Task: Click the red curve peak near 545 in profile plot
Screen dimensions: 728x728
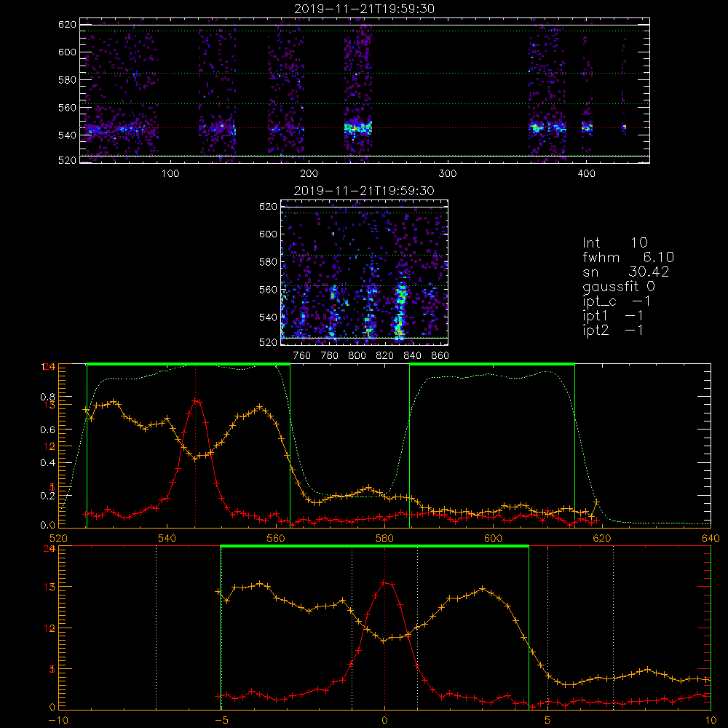Action: click(196, 400)
